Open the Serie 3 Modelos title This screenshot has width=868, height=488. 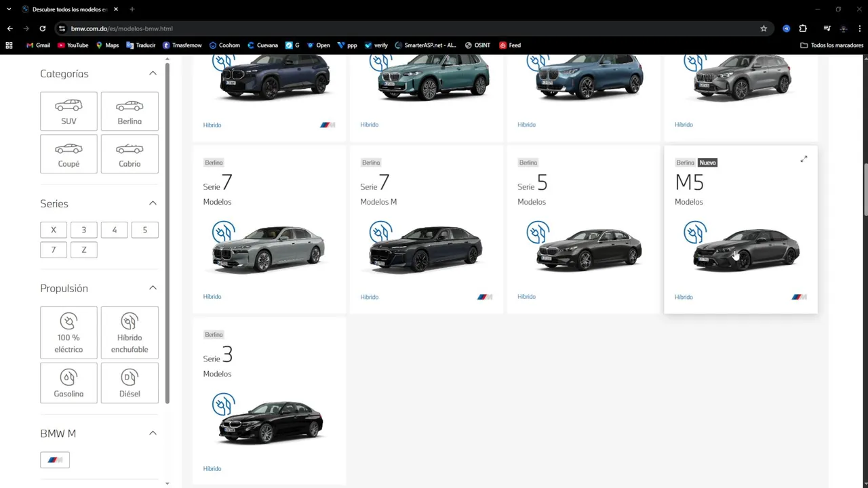click(218, 361)
